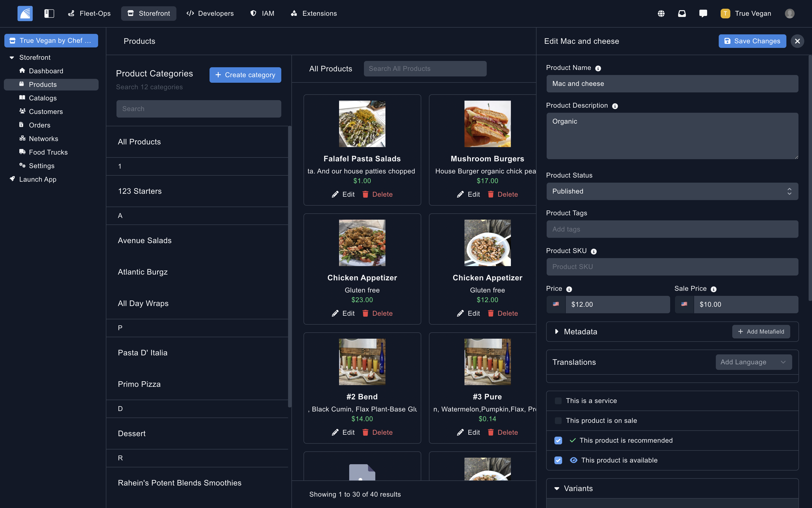Expand the Metadata section

pos(557,332)
